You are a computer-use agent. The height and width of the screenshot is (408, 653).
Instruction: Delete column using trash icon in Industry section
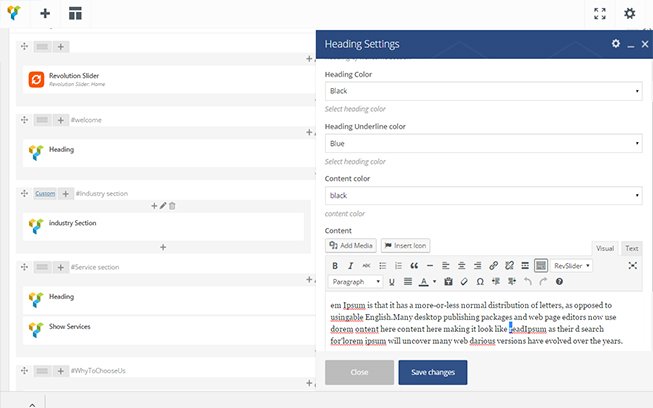tap(172, 205)
